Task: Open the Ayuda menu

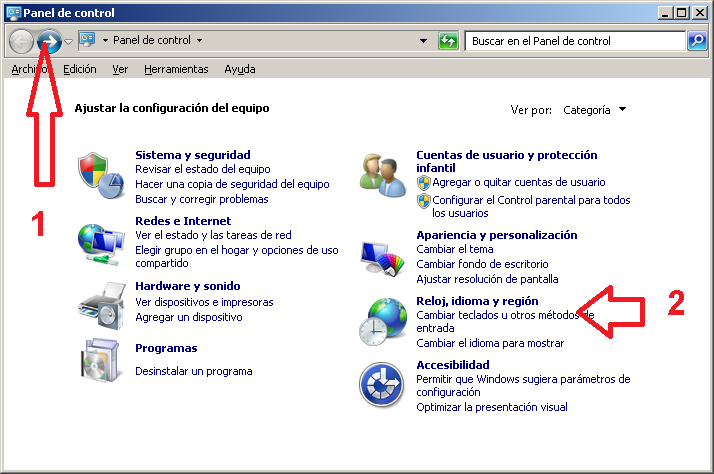Action: pos(240,69)
